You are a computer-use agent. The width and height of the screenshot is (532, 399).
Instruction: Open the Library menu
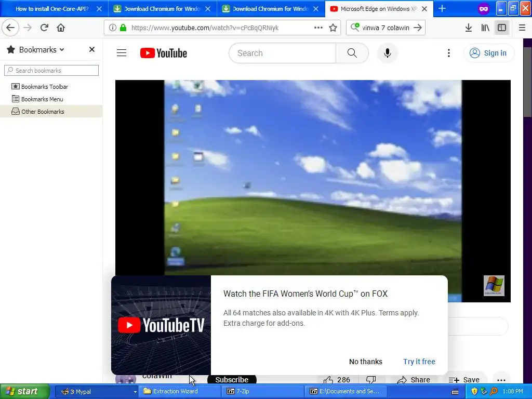pos(485,28)
